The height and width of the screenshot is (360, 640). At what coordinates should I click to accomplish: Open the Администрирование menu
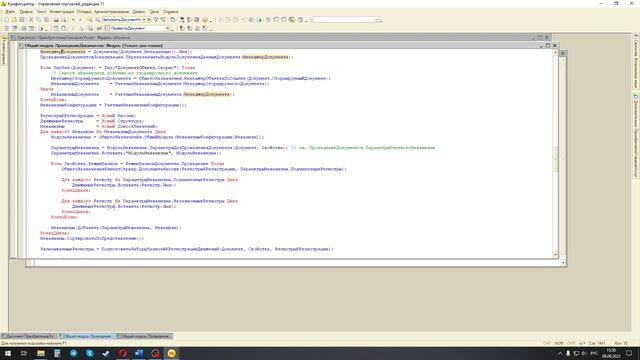click(111, 12)
